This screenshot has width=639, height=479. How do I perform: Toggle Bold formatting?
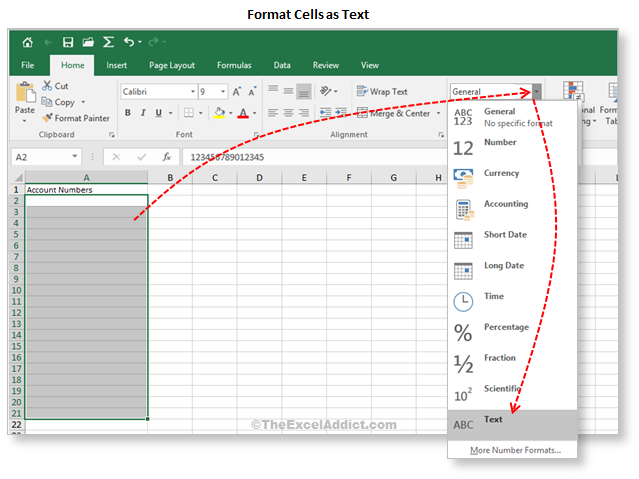coord(128,113)
